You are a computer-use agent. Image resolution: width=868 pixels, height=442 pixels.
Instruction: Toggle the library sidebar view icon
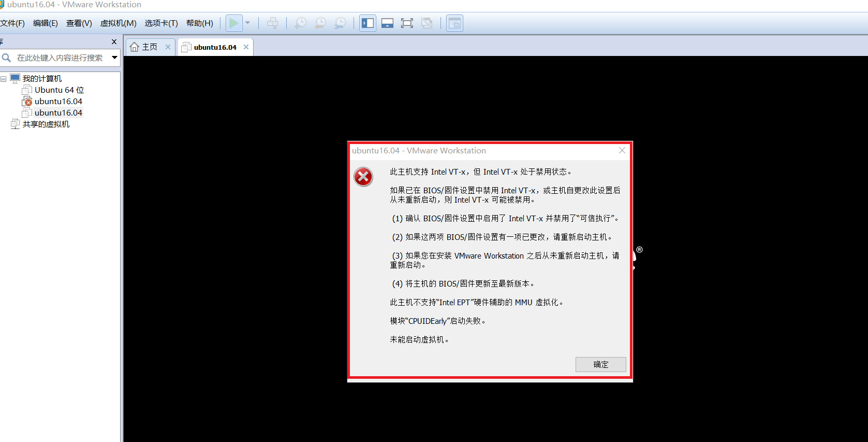pyautogui.click(x=368, y=23)
